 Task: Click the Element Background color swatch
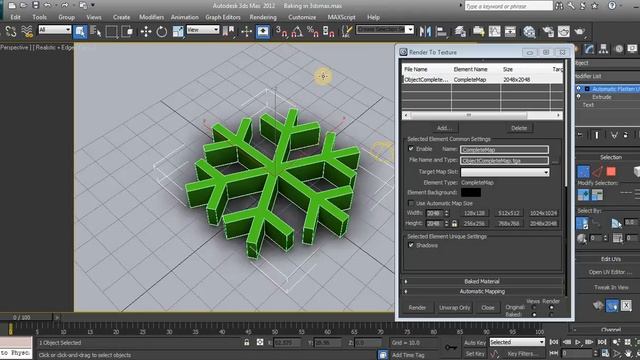[471, 192]
